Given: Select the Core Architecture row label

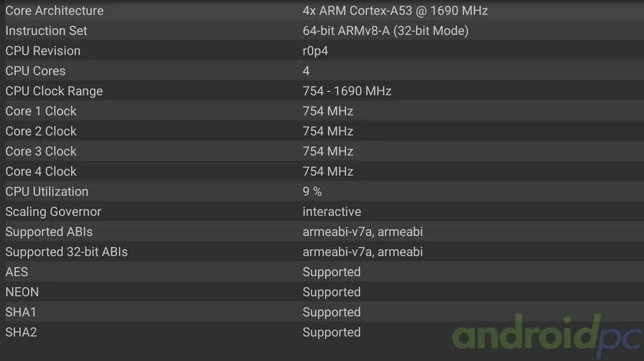Looking at the screenshot, I should pos(54,11).
